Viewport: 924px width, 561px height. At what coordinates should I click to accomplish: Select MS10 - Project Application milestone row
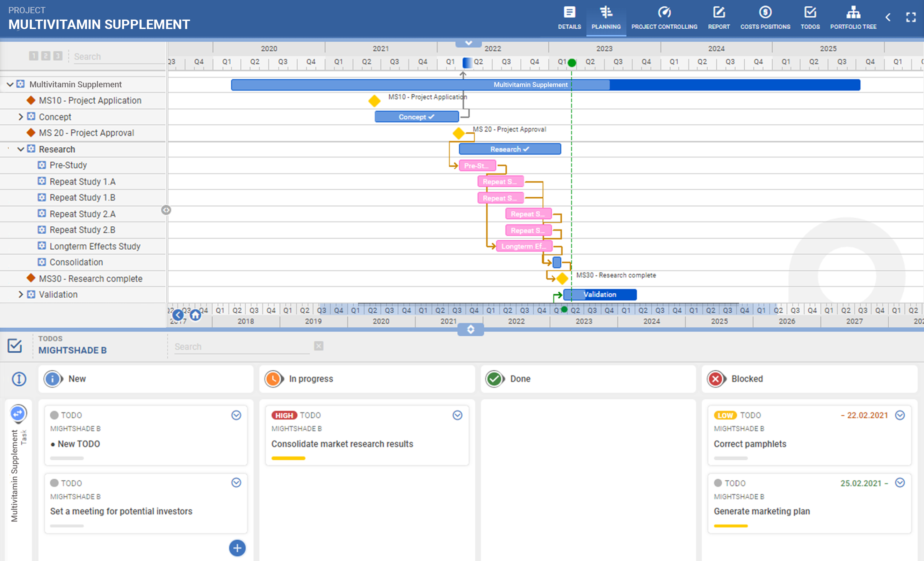coord(83,101)
